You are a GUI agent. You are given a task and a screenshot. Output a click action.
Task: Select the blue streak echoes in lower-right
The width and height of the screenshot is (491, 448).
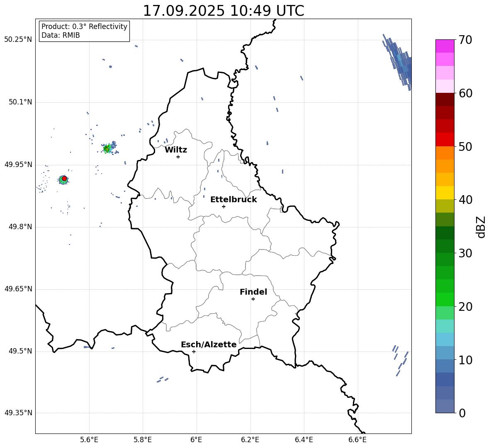coord(400,360)
